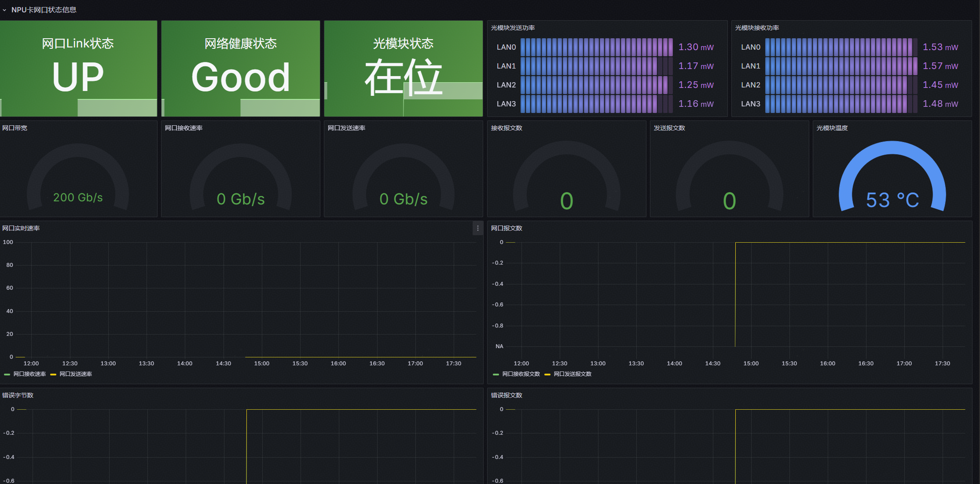Toggle 网口发送报文数 legend label
Screen dimensions: 980x484
[573, 374]
